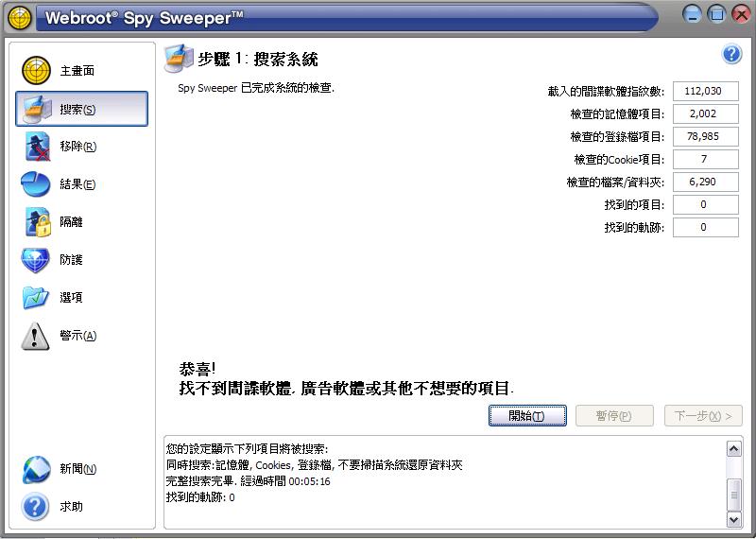Click the log scrollbar thumb
The image size is (756, 539).
[x=733, y=495]
